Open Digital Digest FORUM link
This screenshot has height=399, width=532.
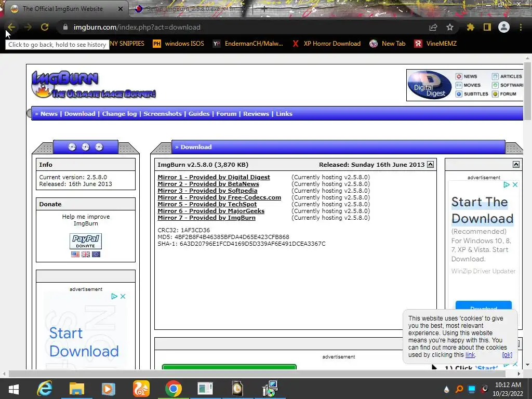tap(504, 94)
